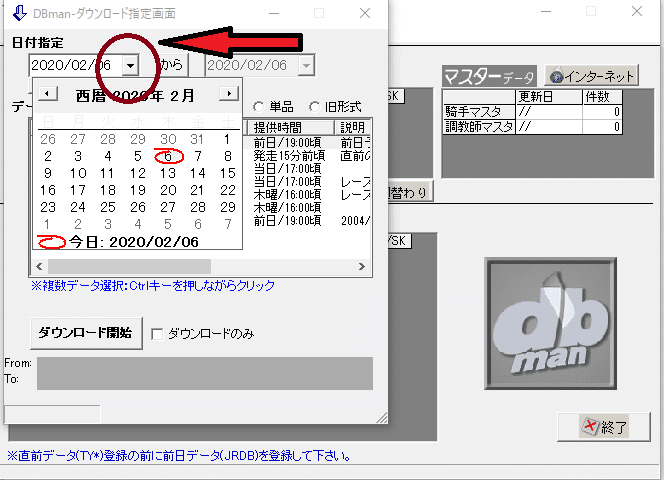Select calendar day 6 circled as today

click(x=168, y=156)
